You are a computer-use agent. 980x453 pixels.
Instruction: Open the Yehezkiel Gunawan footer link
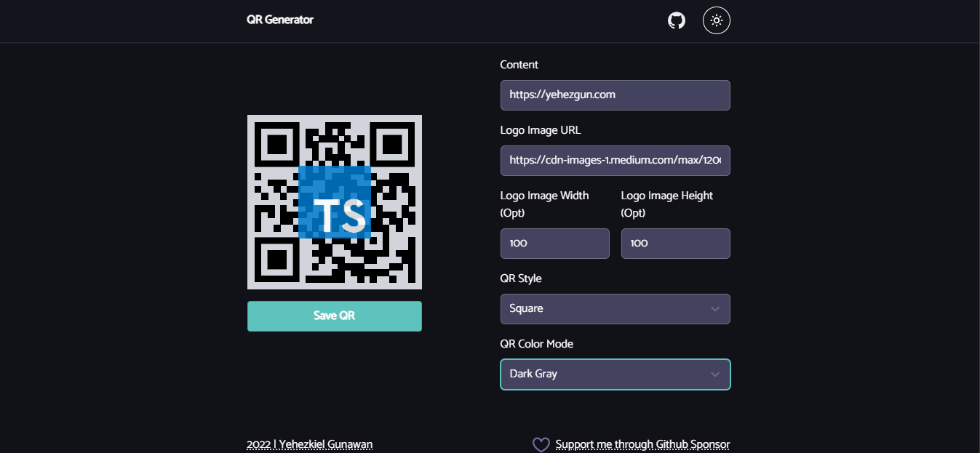[x=310, y=444]
